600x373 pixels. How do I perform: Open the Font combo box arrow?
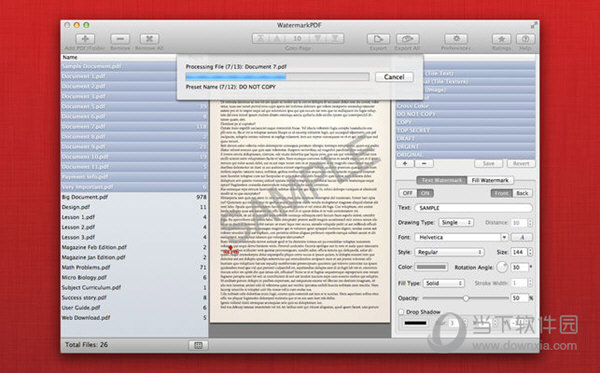[x=504, y=237]
